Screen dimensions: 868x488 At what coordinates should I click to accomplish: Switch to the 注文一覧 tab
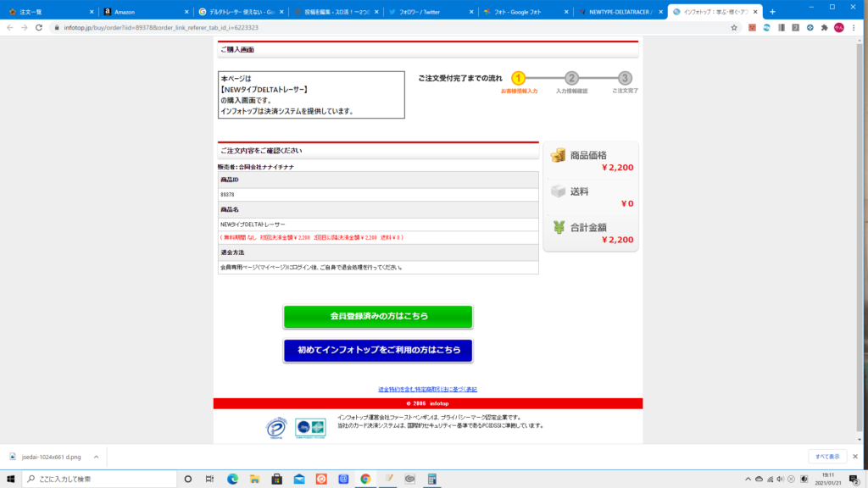pos(50,12)
